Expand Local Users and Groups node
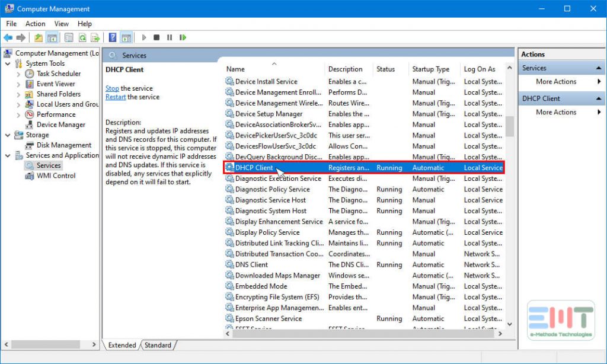Screen dimensions: 607x364 (x=18, y=104)
